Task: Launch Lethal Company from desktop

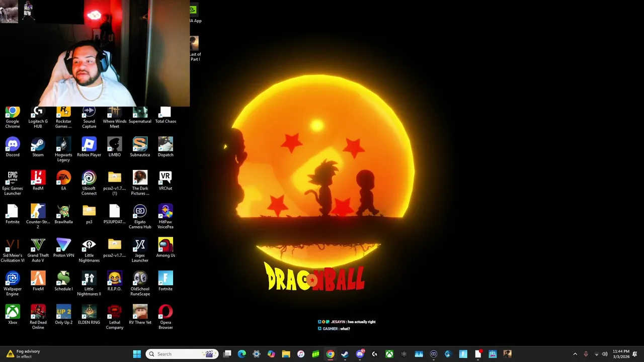Action: [x=115, y=317]
